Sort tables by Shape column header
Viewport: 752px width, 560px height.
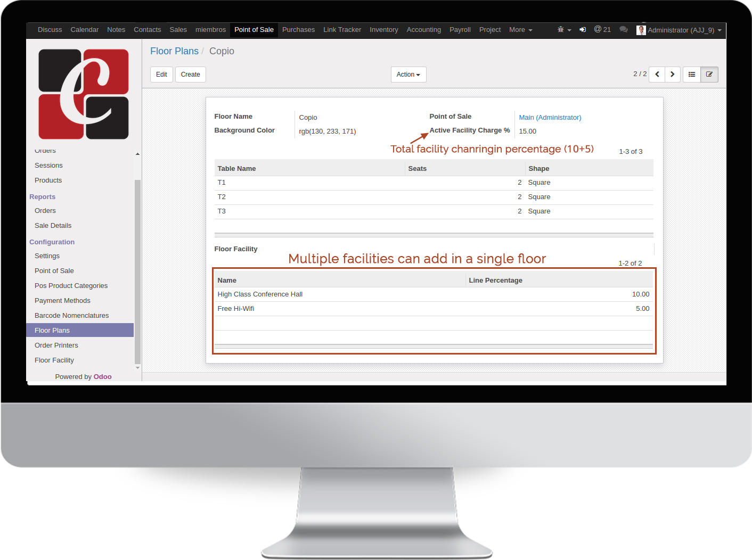pyautogui.click(x=590, y=169)
